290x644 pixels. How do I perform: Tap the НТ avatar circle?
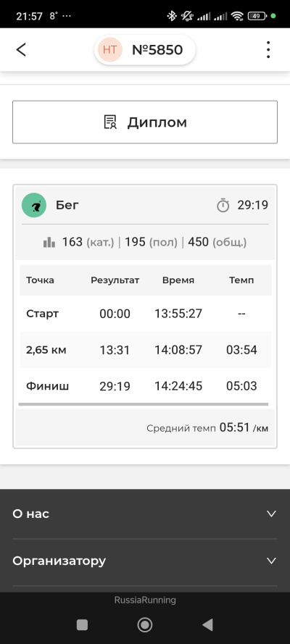pos(109,50)
